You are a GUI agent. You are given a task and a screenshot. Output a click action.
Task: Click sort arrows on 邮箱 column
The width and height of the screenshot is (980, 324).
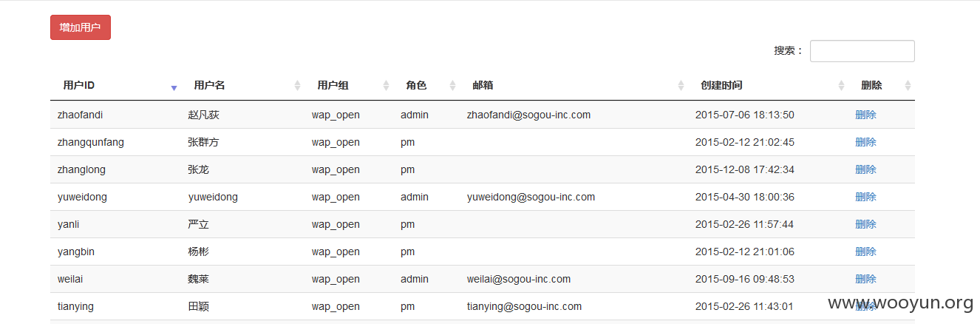coord(681,86)
